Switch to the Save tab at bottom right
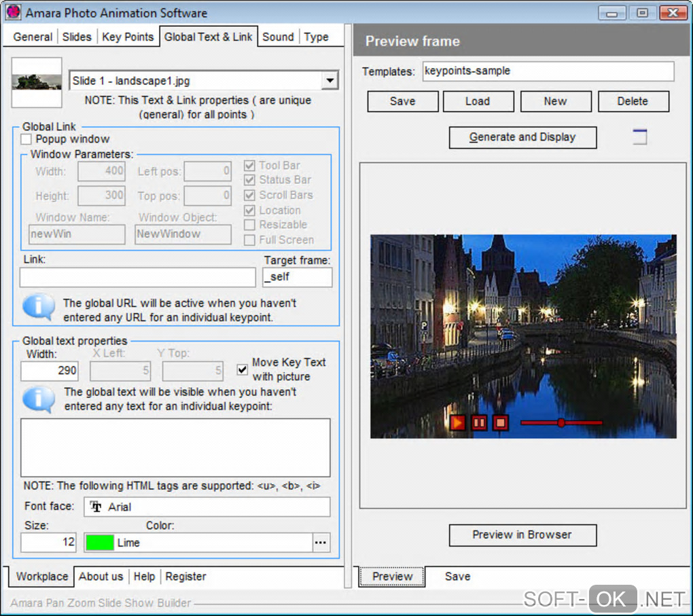The height and width of the screenshot is (616, 693). click(457, 576)
